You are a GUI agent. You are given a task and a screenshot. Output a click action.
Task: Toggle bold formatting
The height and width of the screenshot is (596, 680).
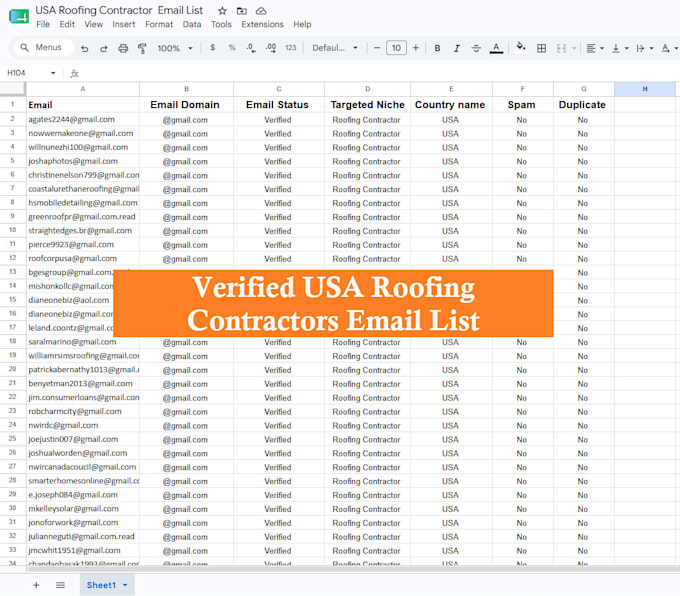pos(437,48)
